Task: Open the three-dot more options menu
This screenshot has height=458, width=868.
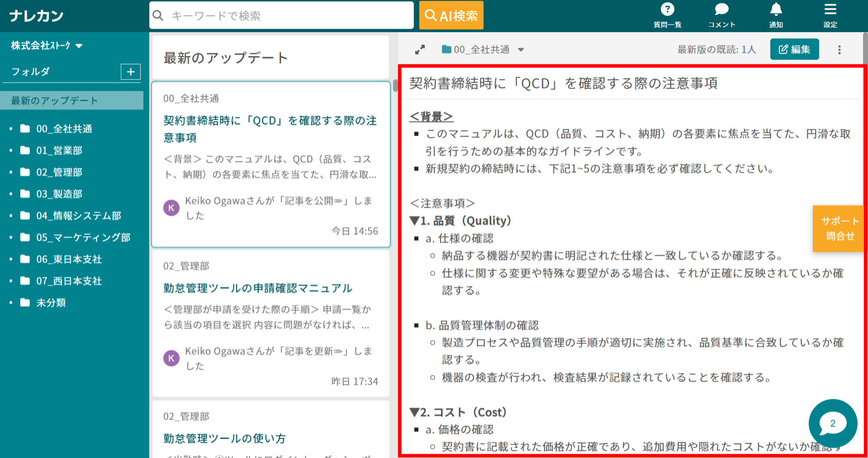Action: (x=840, y=50)
